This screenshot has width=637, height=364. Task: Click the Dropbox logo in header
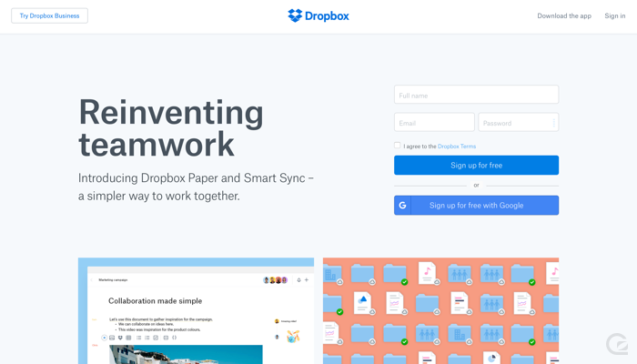[318, 15]
